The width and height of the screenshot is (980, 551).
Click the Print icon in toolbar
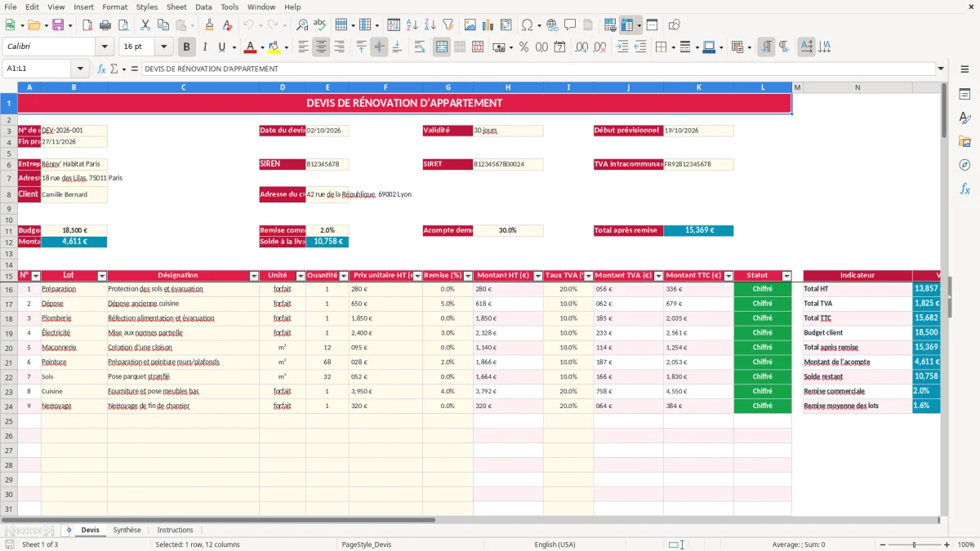tap(105, 25)
